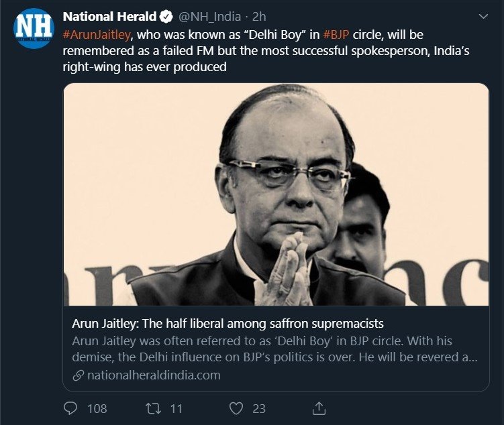This screenshot has width=504, height=425.
Task: Click the link chain icon near nationalheraldindia.com
Action: pyautogui.click(x=78, y=376)
